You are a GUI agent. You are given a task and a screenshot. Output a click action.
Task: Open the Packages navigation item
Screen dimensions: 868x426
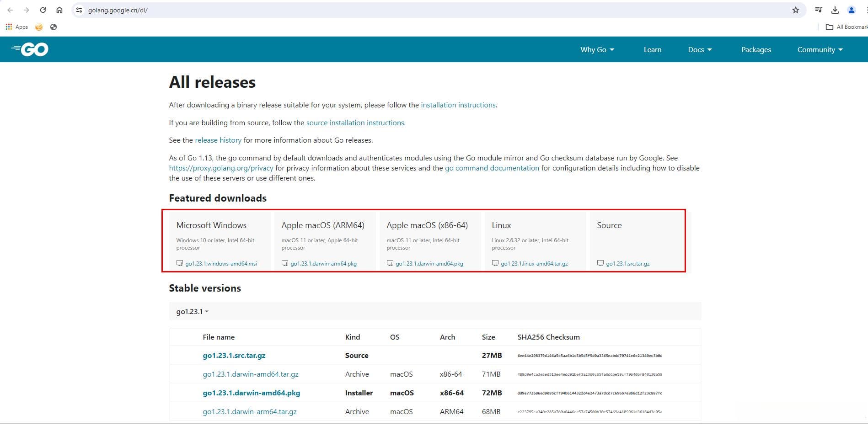(x=756, y=49)
